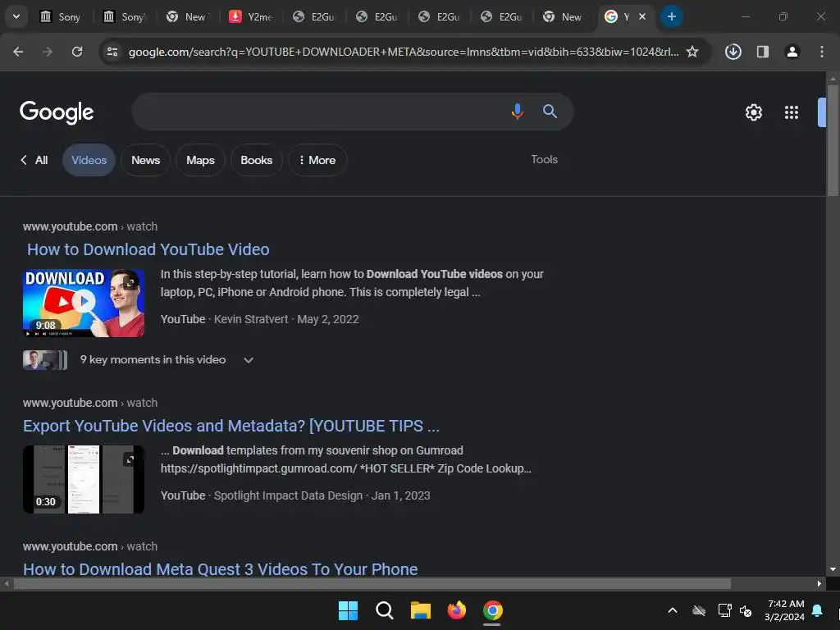
Task: Click the horizontal page scrollbar
Action: (x=372, y=583)
